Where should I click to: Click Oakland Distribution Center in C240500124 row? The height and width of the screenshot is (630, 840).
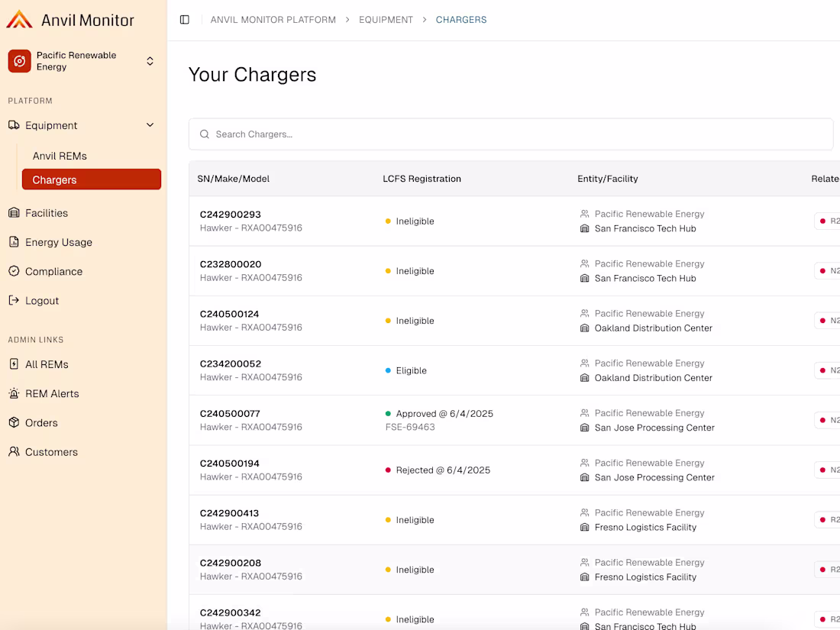click(654, 328)
